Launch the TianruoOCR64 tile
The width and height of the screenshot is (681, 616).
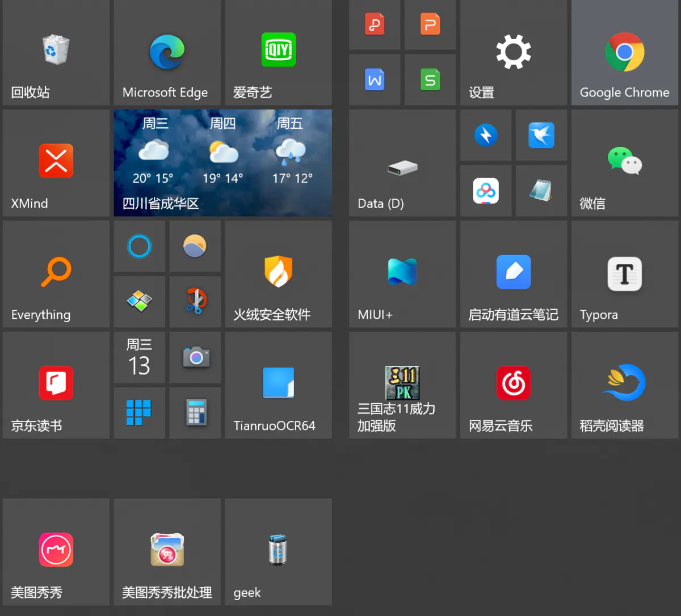pyautogui.click(x=279, y=385)
